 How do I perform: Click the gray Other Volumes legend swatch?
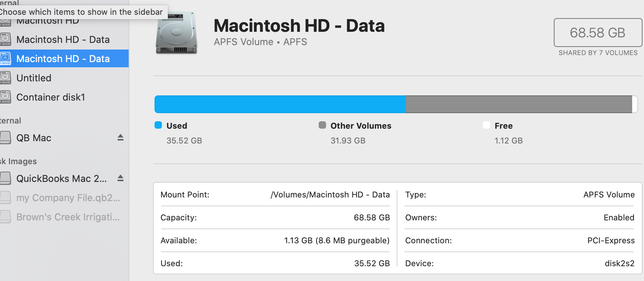(x=322, y=125)
